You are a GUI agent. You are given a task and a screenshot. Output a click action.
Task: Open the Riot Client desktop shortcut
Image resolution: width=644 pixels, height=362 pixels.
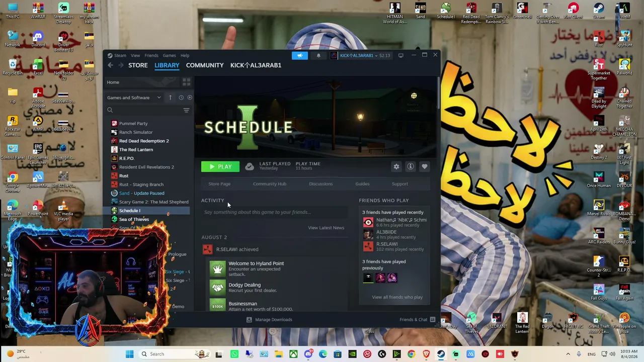click(x=573, y=11)
